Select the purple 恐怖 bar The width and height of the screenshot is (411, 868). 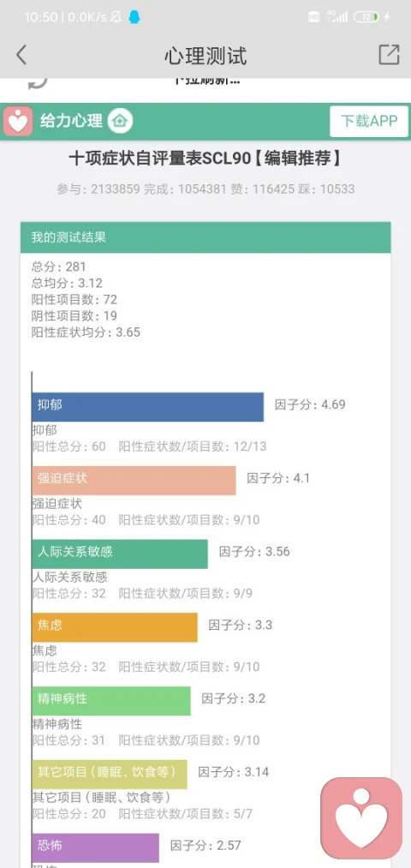(x=96, y=847)
